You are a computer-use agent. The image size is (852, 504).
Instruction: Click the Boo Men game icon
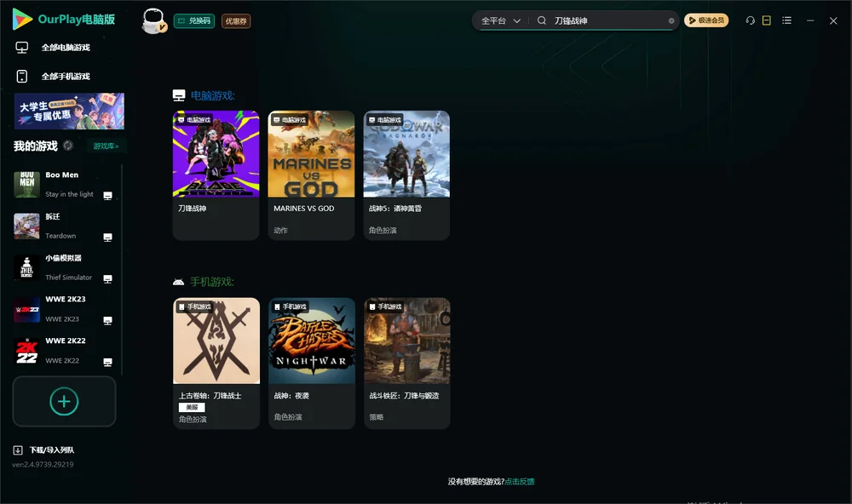coord(26,185)
